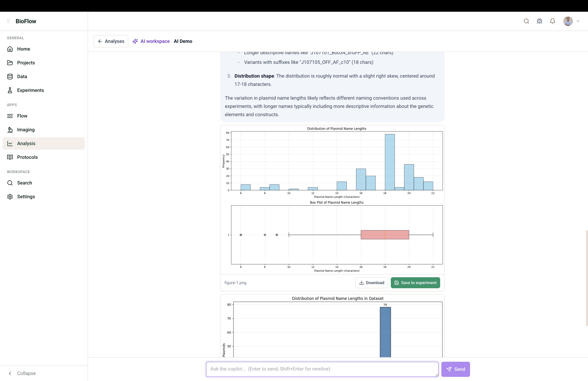588x381 pixels.
Task: Click the box plot of plasmid name lengths
Action: click(332, 237)
